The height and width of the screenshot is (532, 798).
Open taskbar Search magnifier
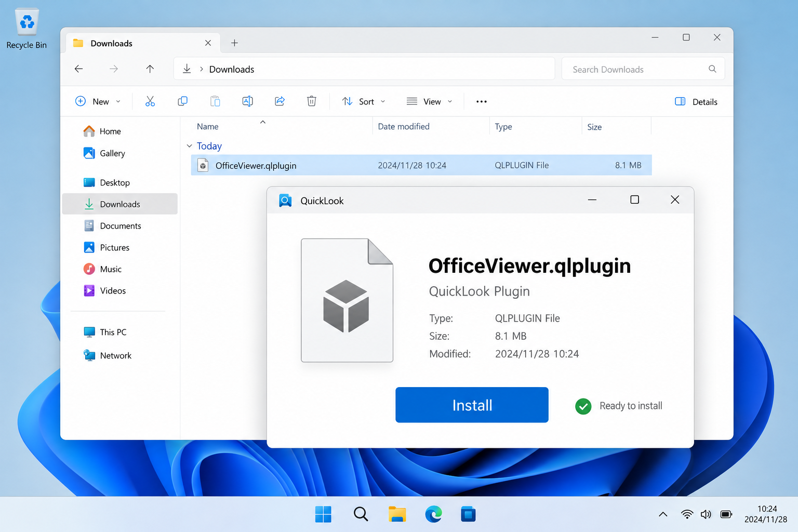point(361,514)
